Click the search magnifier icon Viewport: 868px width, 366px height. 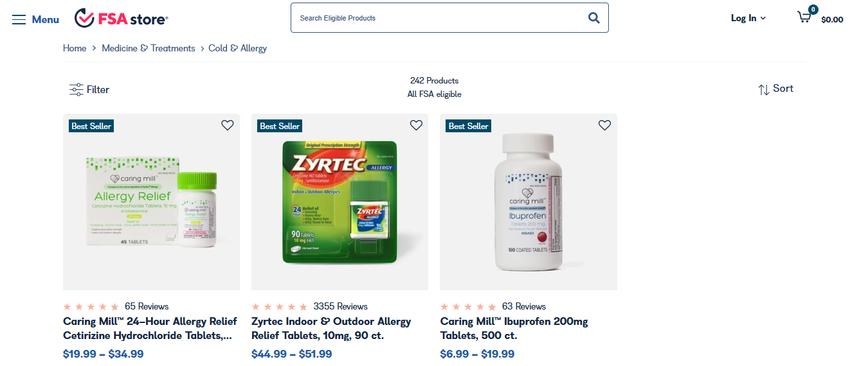click(594, 18)
